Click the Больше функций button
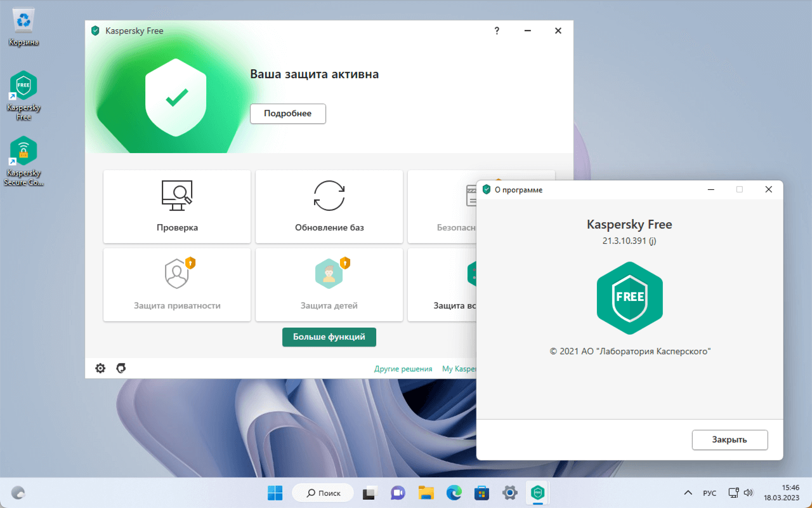Image resolution: width=812 pixels, height=508 pixels. click(x=329, y=337)
